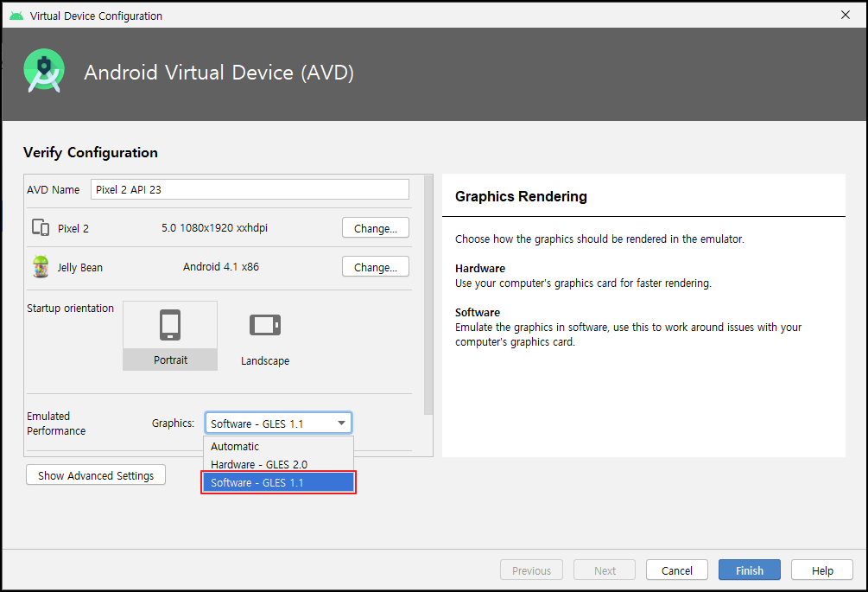Click the bold 'Software' description heading

(477, 312)
